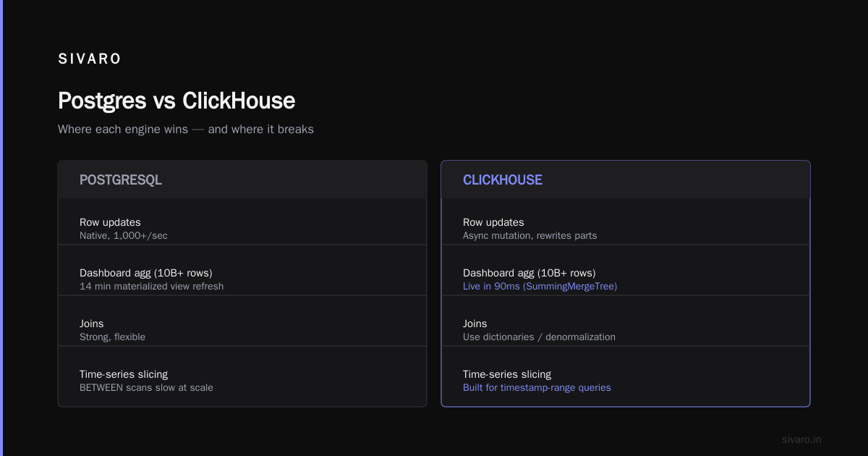Select the CLICKHOUSE column header

click(503, 180)
